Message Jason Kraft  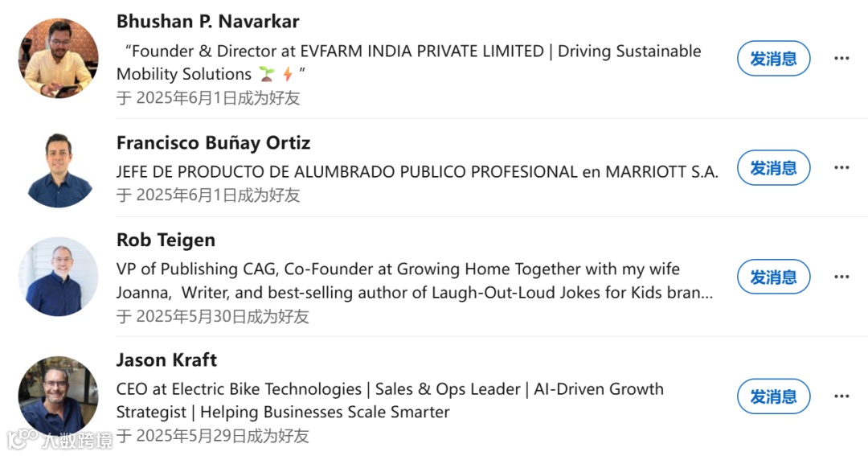coord(773,396)
